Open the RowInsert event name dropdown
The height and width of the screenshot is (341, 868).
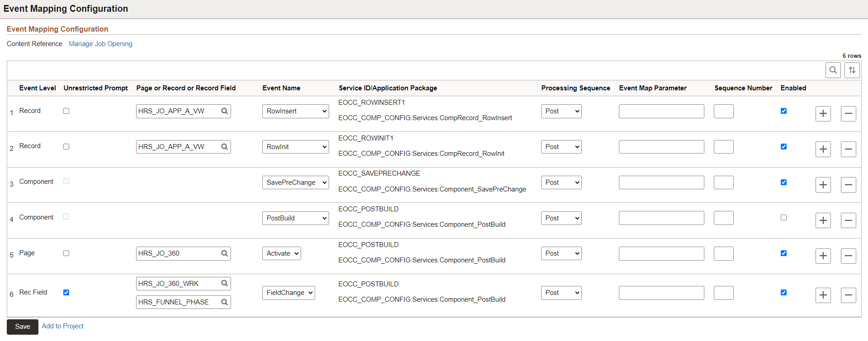[x=295, y=111]
